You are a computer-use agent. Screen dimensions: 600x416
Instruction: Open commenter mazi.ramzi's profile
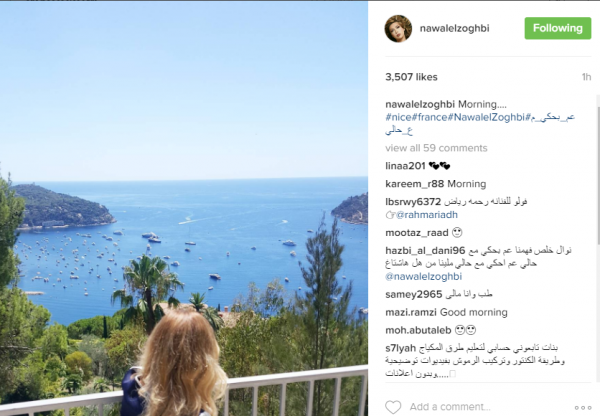point(411,312)
